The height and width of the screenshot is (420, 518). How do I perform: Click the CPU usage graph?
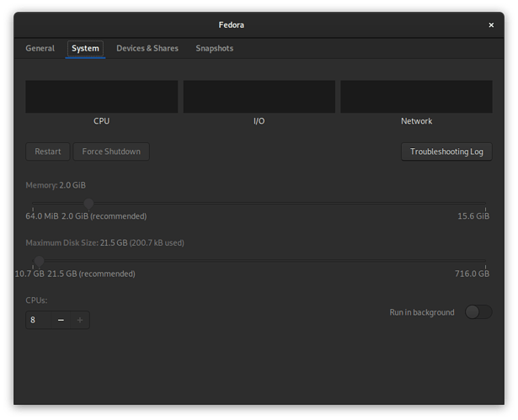[102, 97]
